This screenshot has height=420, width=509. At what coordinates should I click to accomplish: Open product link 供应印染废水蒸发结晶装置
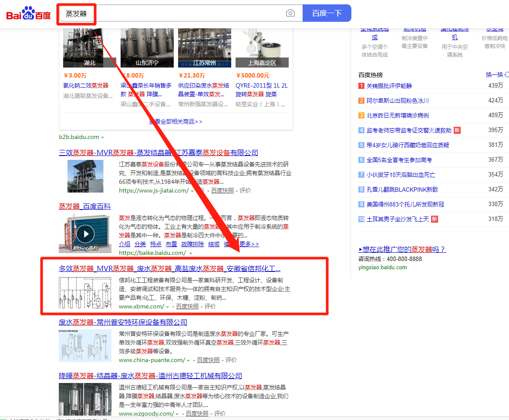(x=203, y=90)
